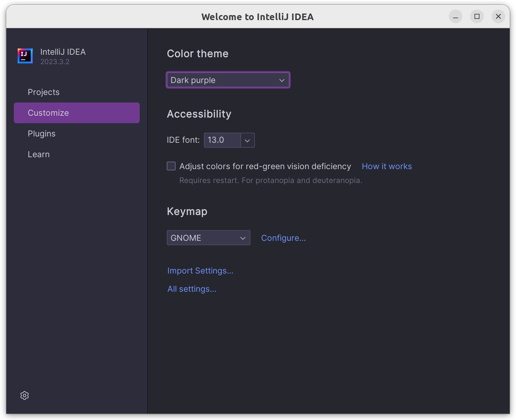The height and width of the screenshot is (420, 516).
Task: Click the IntelliJ IDEA logo icon
Action: [25, 56]
